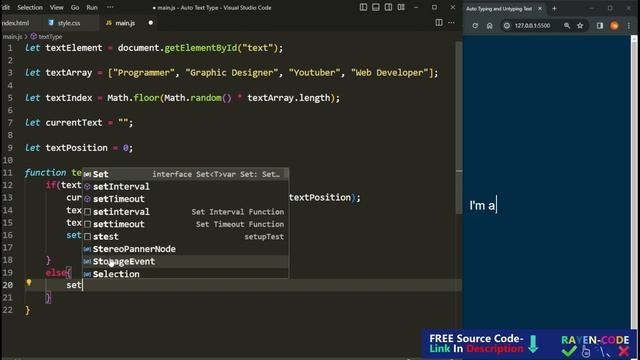Click textPosition variable on line 9
This screenshot has width=640, height=360.
pos(76,148)
